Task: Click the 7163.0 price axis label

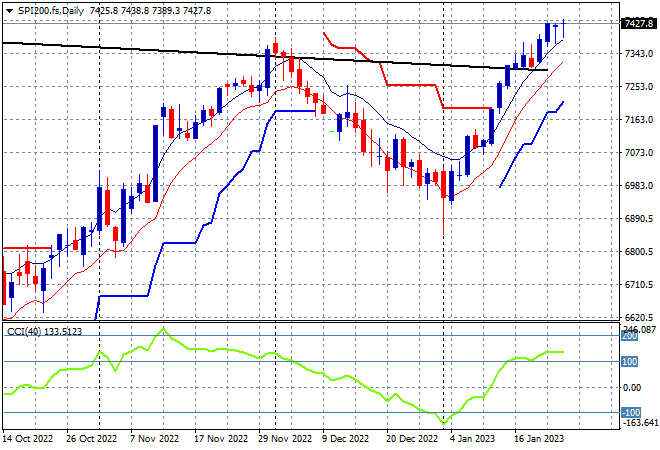Action: click(639, 120)
